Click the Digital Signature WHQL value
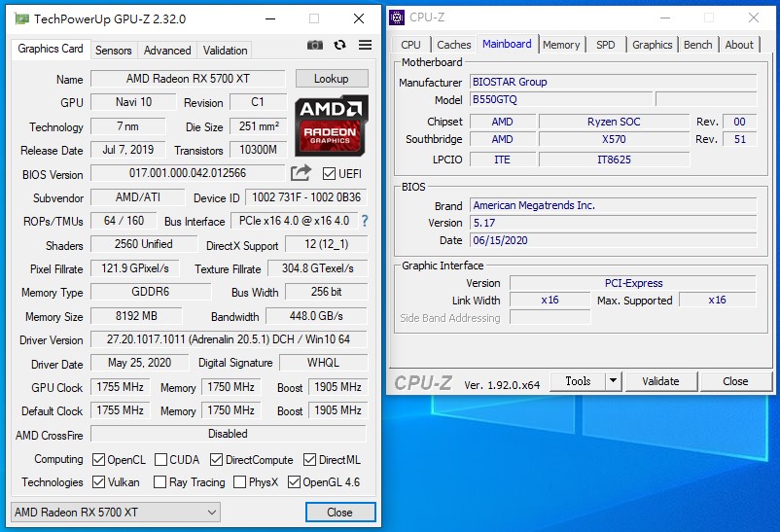Viewport: 780px width, 532px height. pyautogui.click(x=323, y=363)
